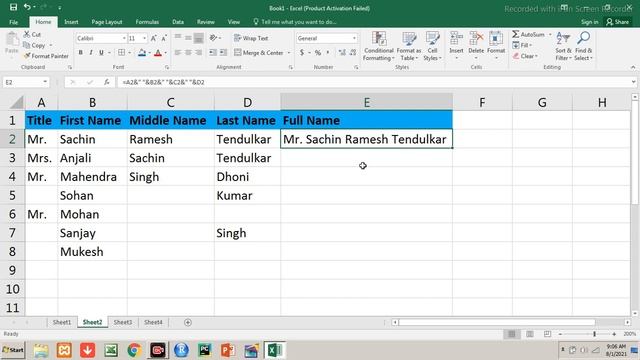Click the Orientation text angle icon

click(x=214, y=38)
